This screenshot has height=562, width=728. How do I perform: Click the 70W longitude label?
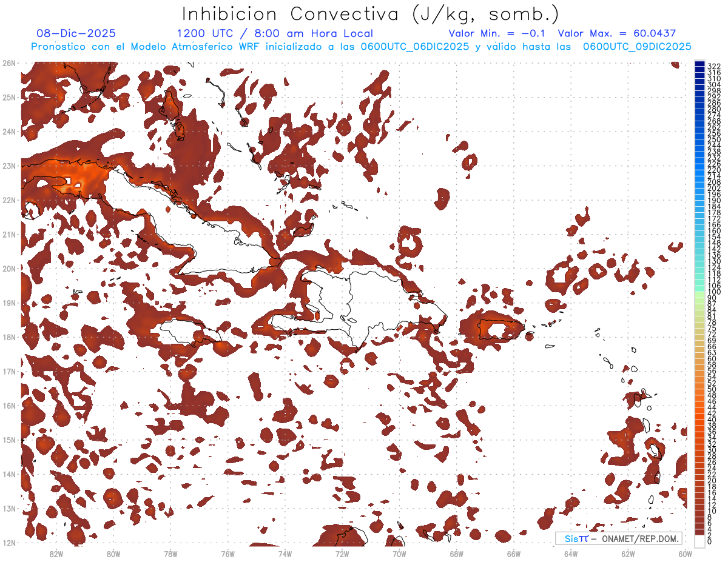click(399, 554)
